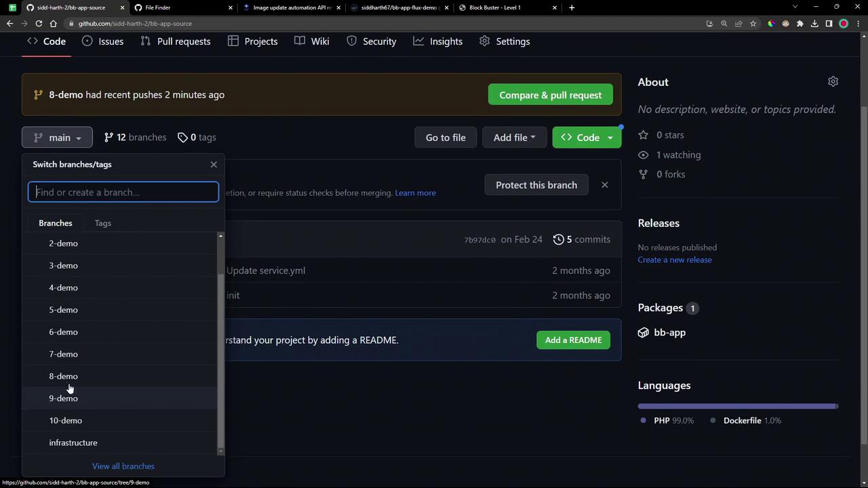Click Compare & pull request button
Viewport: 868px width, 488px height.
click(551, 95)
